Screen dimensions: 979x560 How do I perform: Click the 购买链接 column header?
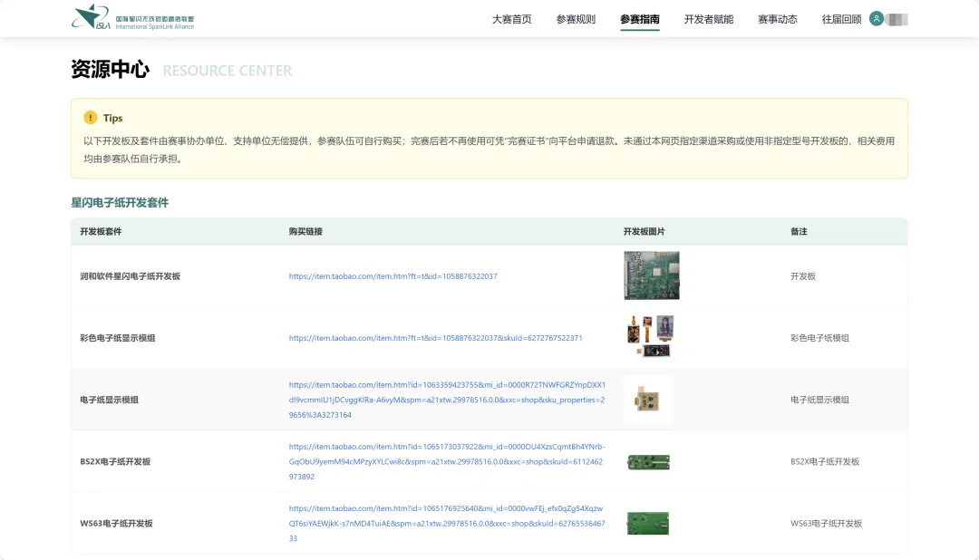(305, 232)
